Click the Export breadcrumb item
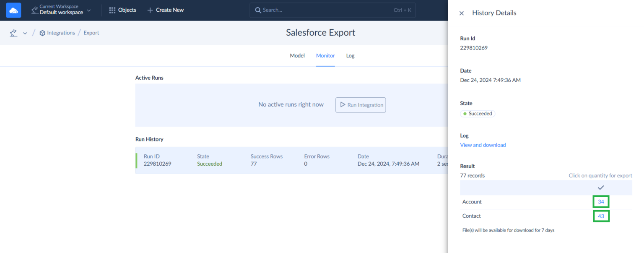644x253 pixels. pos(91,33)
